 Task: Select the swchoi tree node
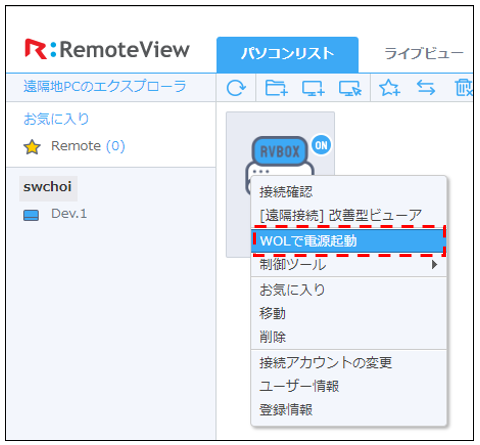pos(48,187)
